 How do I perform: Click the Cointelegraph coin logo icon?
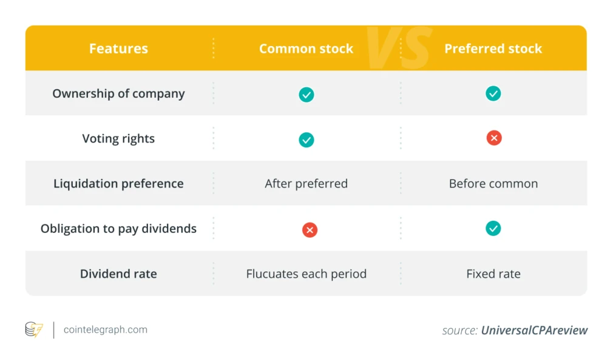click(x=34, y=330)
